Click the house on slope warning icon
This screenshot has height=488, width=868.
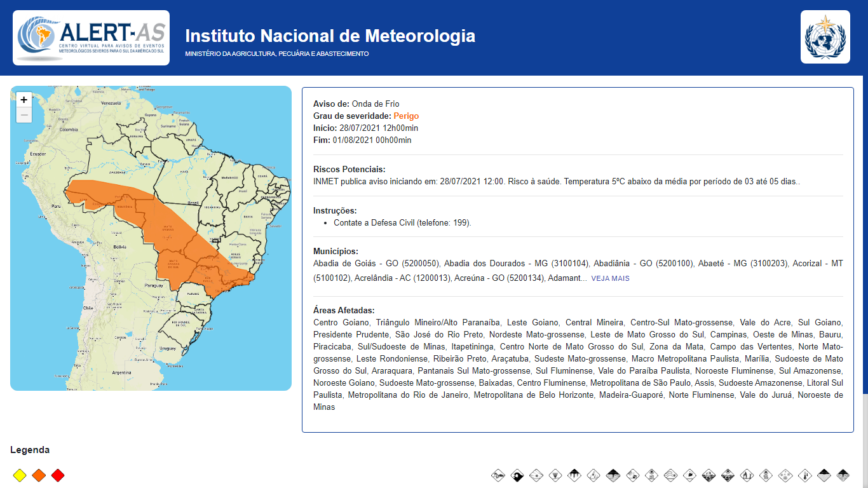(x=633, y=475)
